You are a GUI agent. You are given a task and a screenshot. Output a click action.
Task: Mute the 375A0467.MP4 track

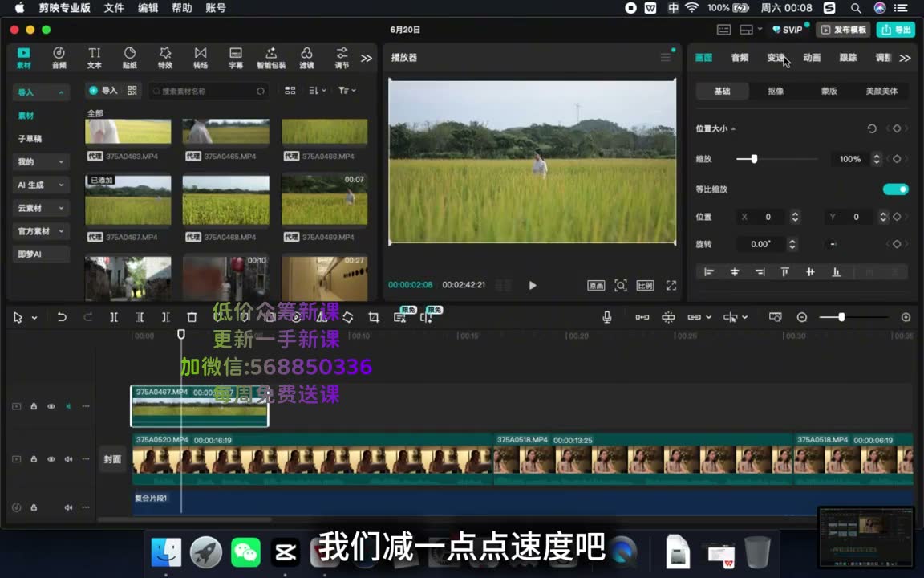point(68,406)
